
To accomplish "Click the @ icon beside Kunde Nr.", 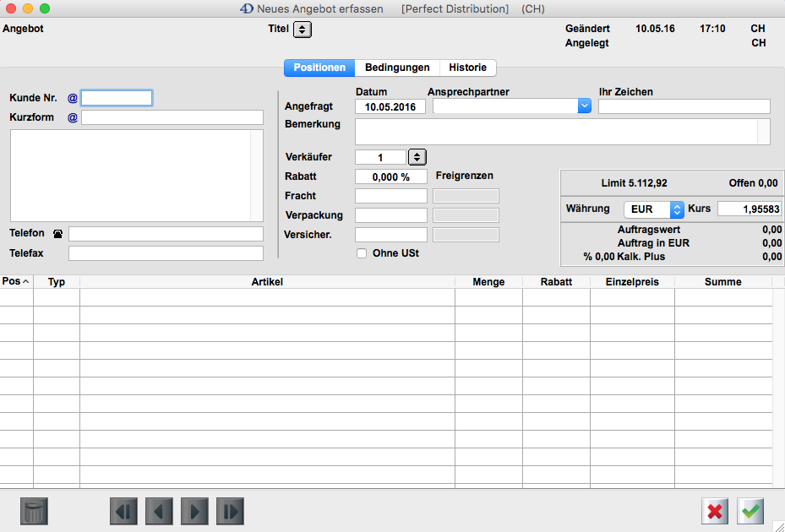I will pyautogui.click(x=73, y=98).
